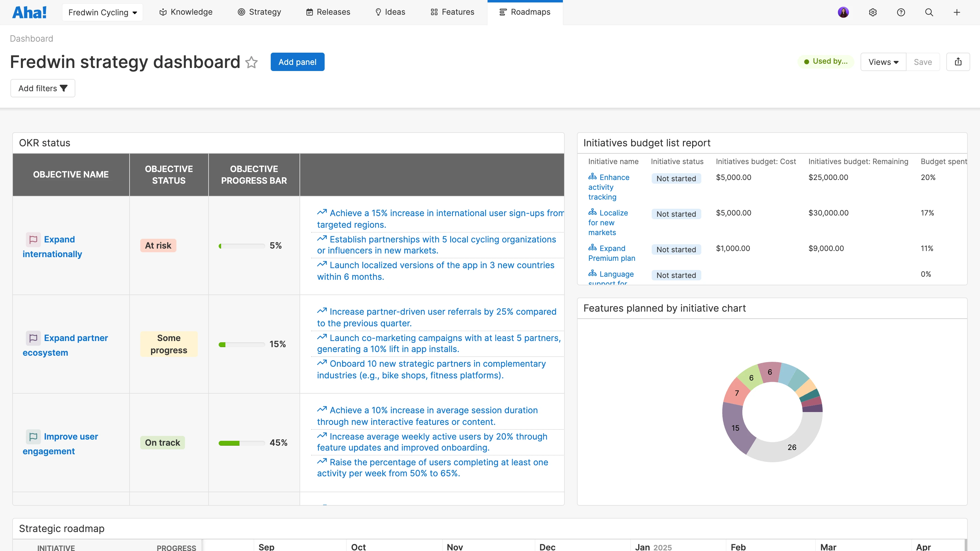Viewport: 980px width, 551px height.
Task: Click the Aha! logo
Action: coord(29,12)
